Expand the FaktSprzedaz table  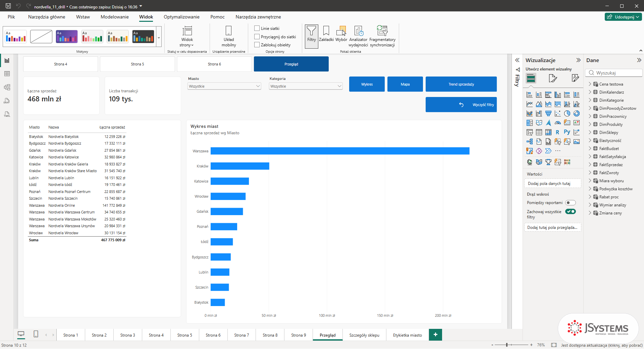pyautogui.click(x=590, y=164)
